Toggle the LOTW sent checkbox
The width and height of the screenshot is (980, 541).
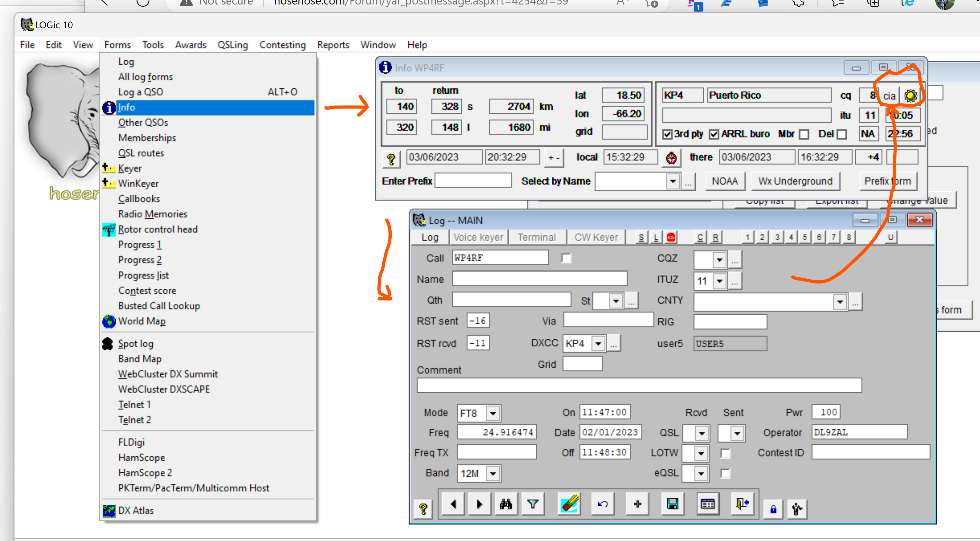[x=726, y=454]
